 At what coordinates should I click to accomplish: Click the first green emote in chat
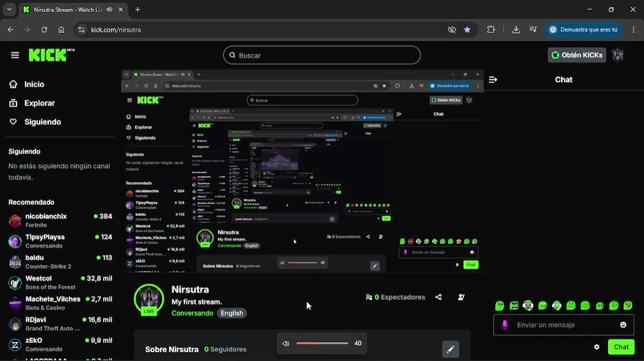point(500,305)
